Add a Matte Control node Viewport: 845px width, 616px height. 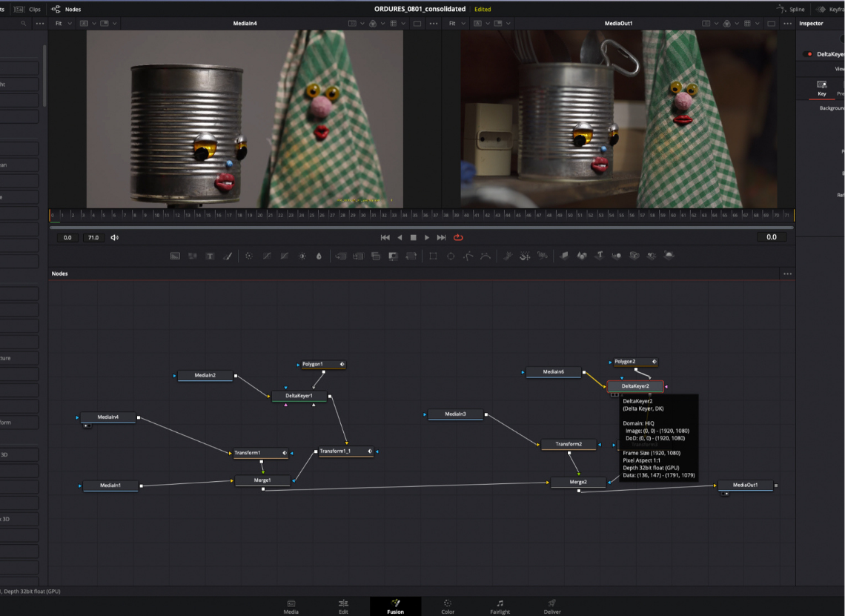[394, 256]
